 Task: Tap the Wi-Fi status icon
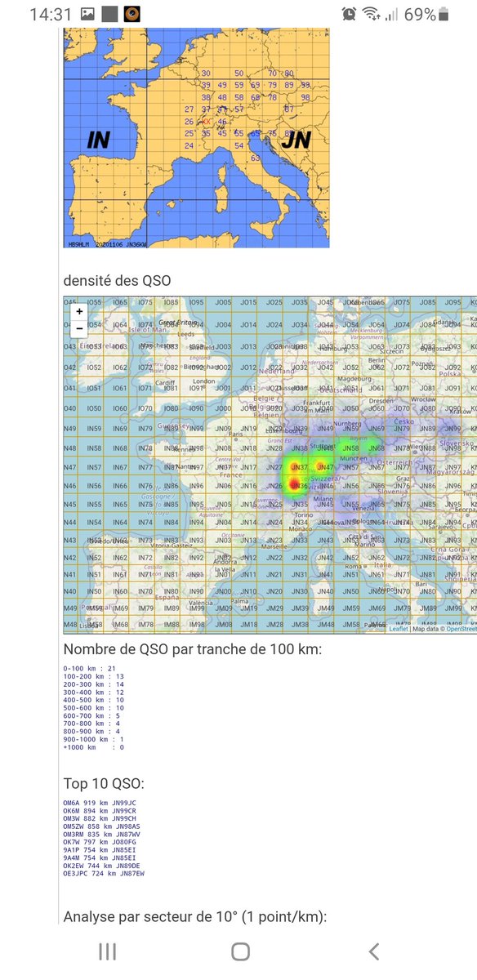(x=372, y=14)
